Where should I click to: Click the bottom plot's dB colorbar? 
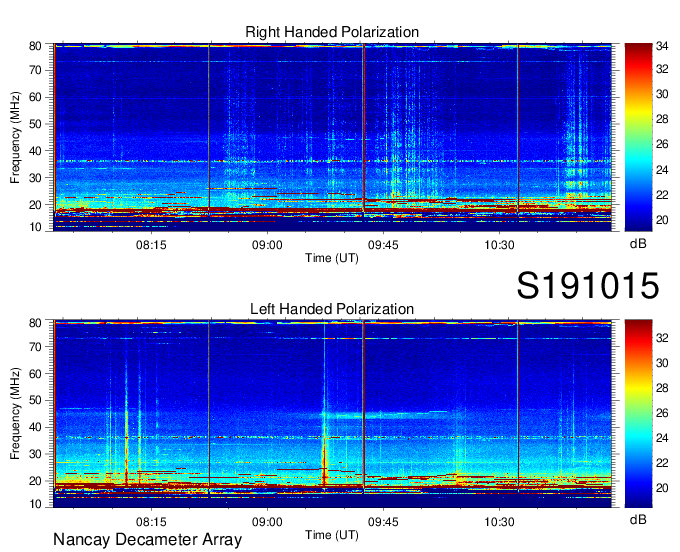(638, 414)
